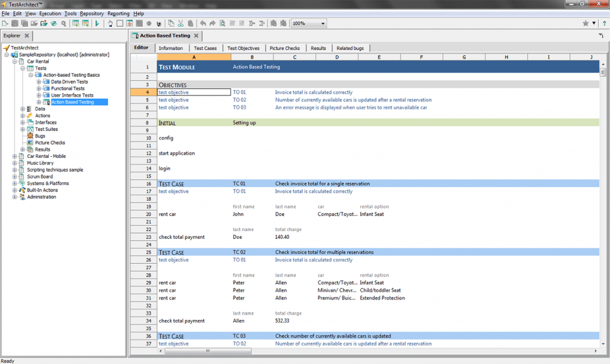Expand the Scrum Board project
The width and height of the screenshot is (610, 364).
pos(14,176)
